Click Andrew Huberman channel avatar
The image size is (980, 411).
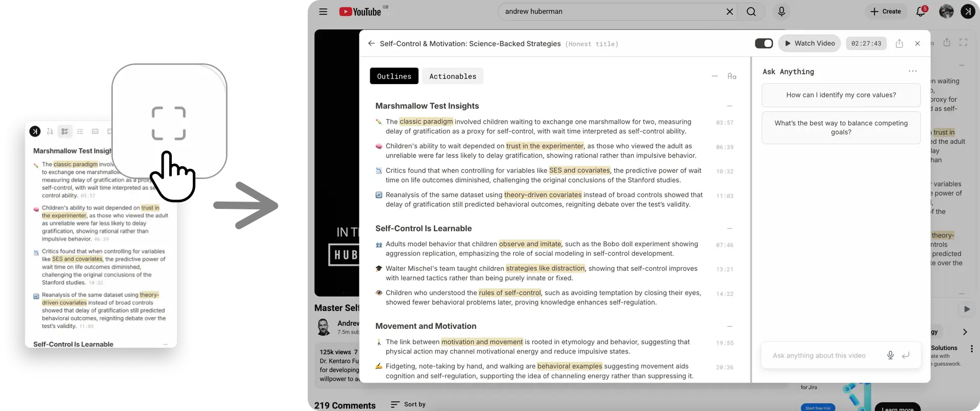pos(324,327)
